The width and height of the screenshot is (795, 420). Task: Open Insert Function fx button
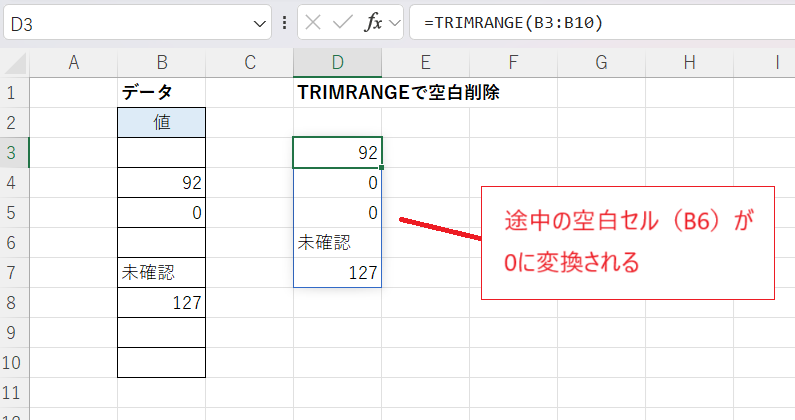pyautogui.click(x=373, y=22)
